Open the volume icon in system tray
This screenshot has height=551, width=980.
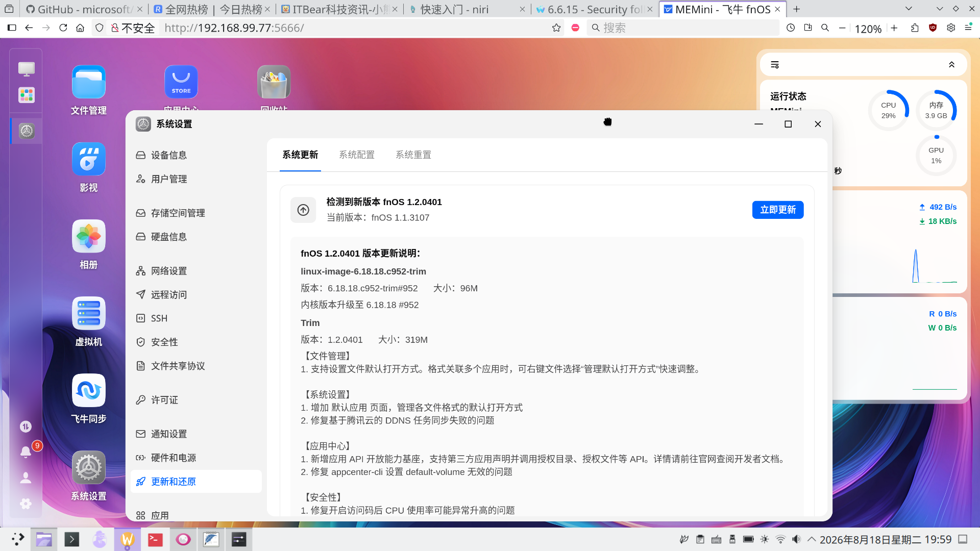click(x=796, y=539)
